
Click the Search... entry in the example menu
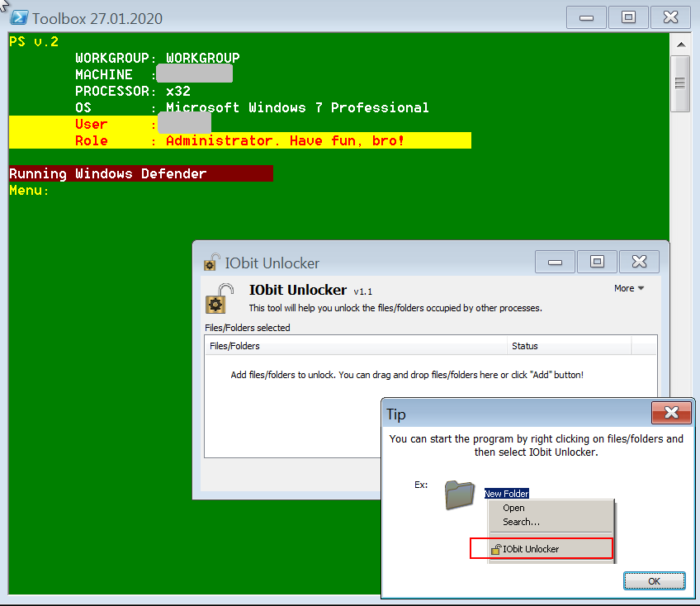pyautogui.click(x=521, y=522)
